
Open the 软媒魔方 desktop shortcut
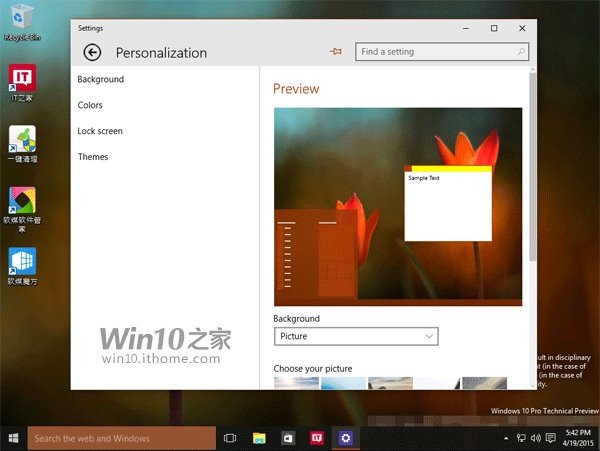[x=22, y=266]
